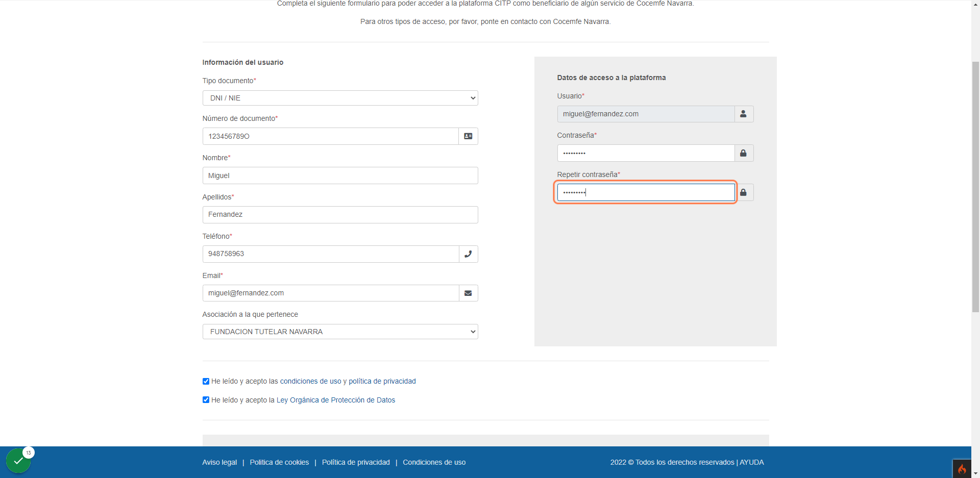Click the flame icon in bottom corner
Screen dimensions: 980x478
click(962, 469)
